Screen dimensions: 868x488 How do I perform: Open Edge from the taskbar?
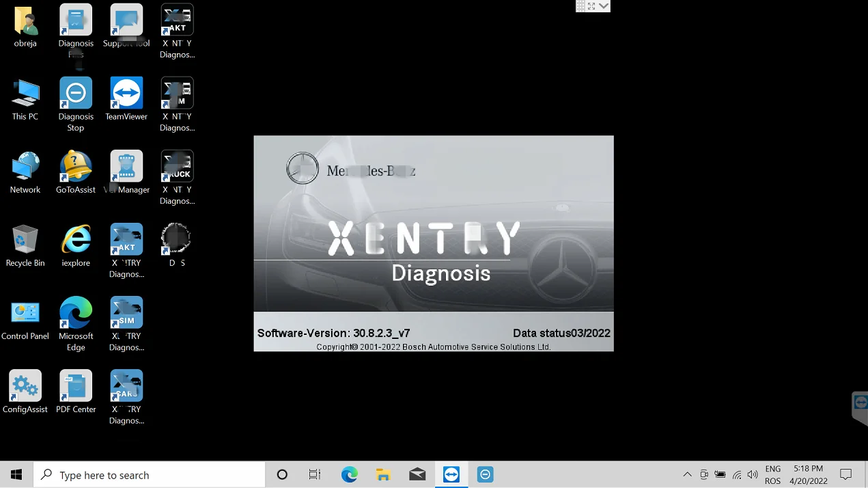point(349,474)
